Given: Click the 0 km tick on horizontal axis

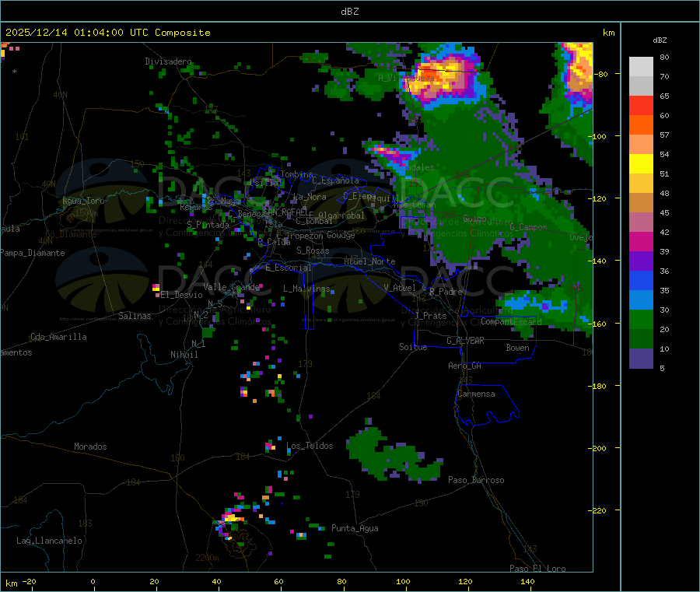Looking at the screenshot, I should coord(93,581).
